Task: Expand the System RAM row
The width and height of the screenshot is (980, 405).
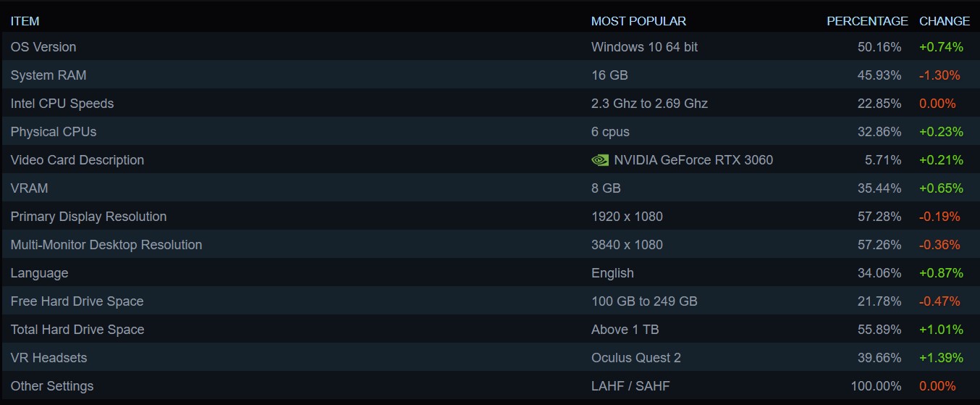Action: (x=490, y=75)
